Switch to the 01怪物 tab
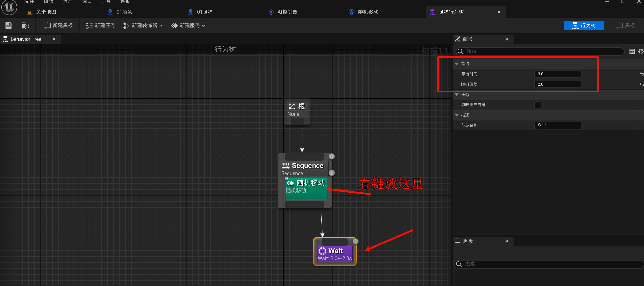The image size is (644, 286). click(204, 12)
